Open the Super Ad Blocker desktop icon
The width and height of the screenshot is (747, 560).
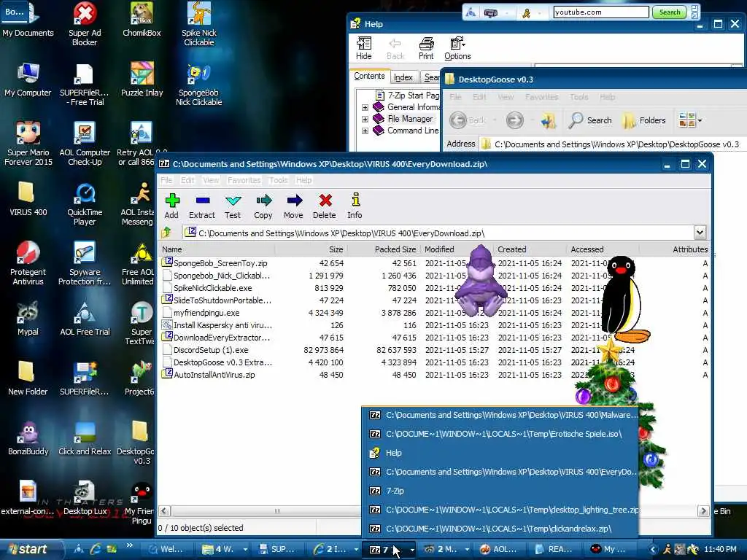coord(85,24)
